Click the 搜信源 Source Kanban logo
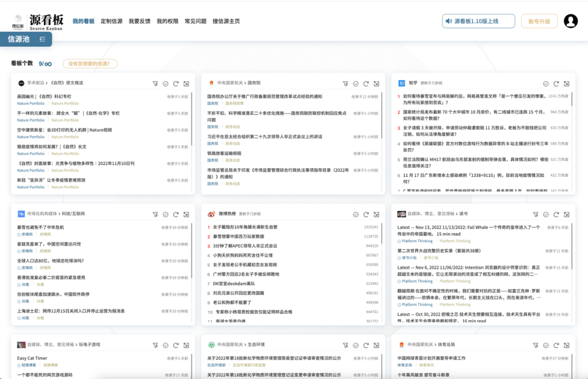The height and width of the screenshot is (379, 588). pyautogui.click(x=38, y=22)
